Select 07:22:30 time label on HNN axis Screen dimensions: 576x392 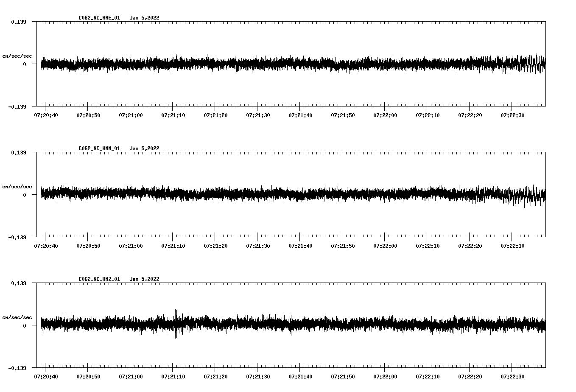(512, 246)
